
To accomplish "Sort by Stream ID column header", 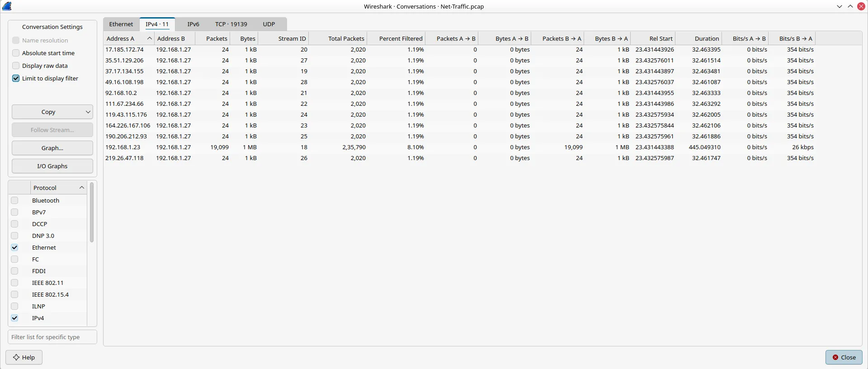I will [x=283, y=38].
